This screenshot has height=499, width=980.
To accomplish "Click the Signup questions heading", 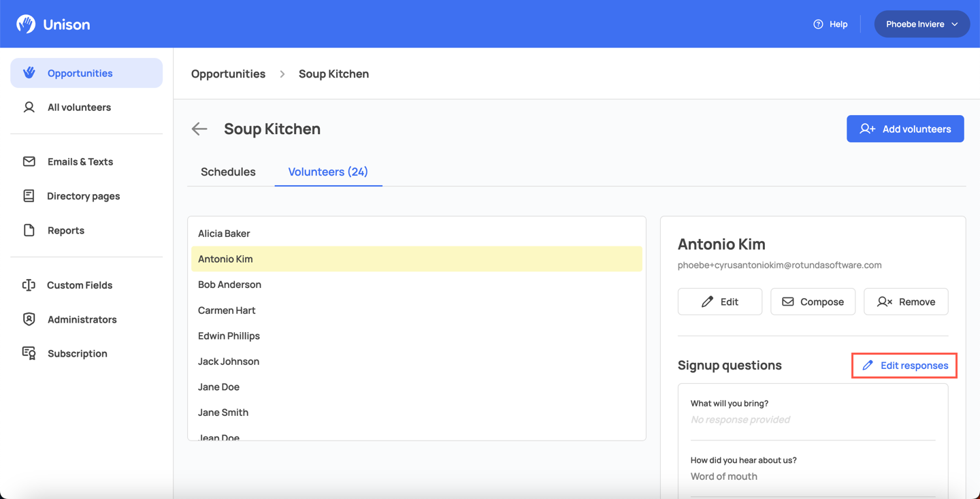I will point(730,366).
